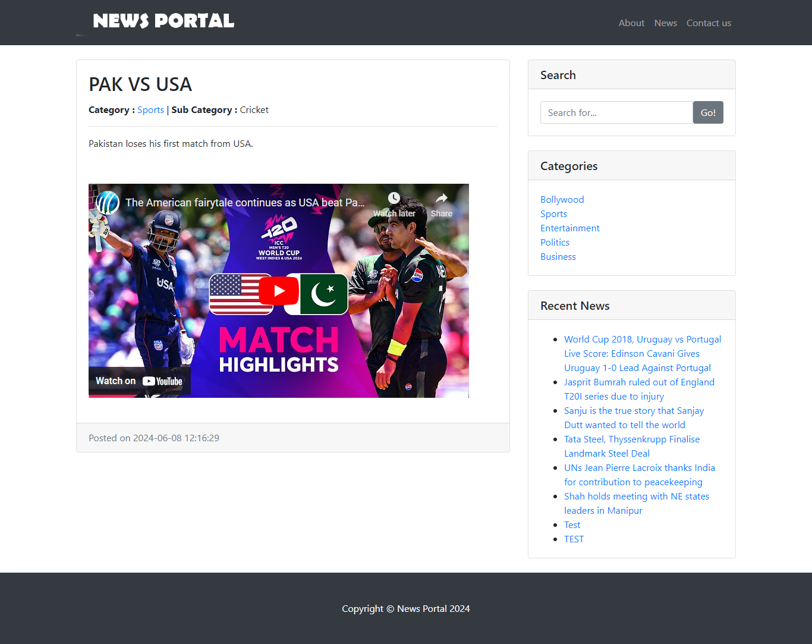Viewport: 812px width, 644px height.
Task: Open the Contact us page
Action: point(708,23)
